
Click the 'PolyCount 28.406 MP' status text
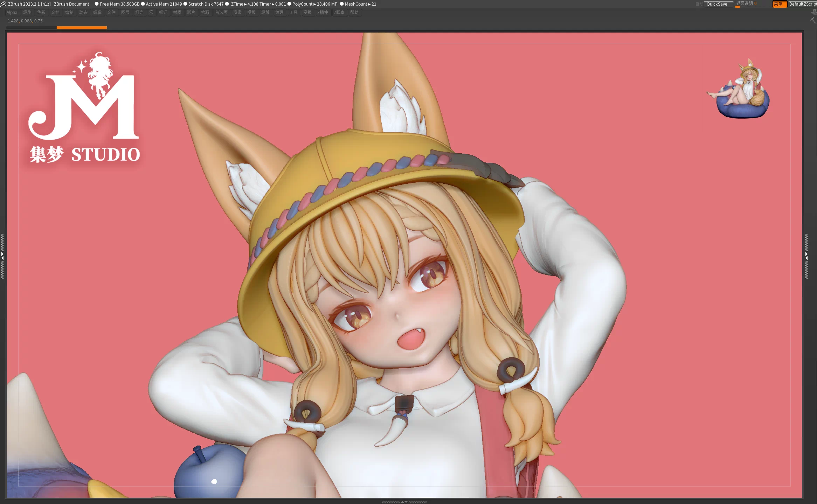[315, 4]
